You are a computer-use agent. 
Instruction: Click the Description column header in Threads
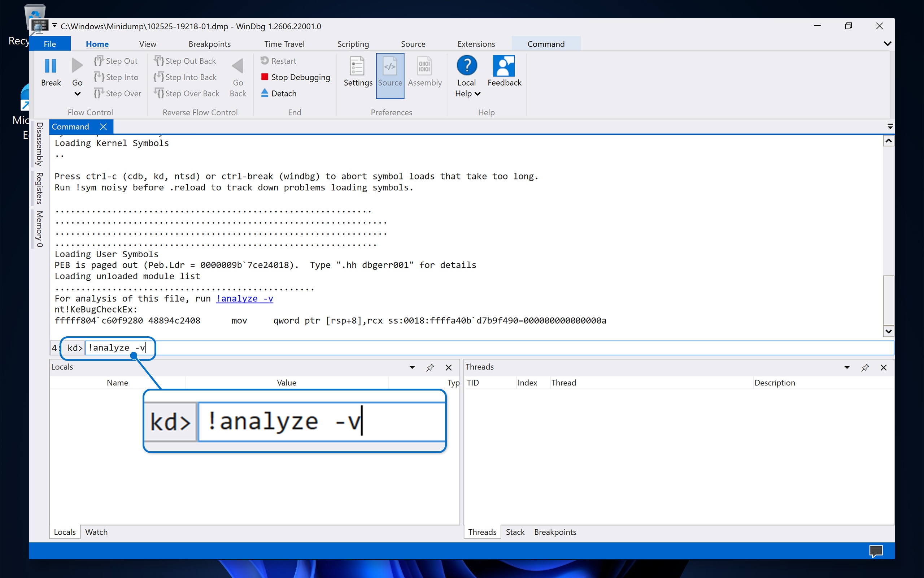pyautogui.click(x=823, y=383)
